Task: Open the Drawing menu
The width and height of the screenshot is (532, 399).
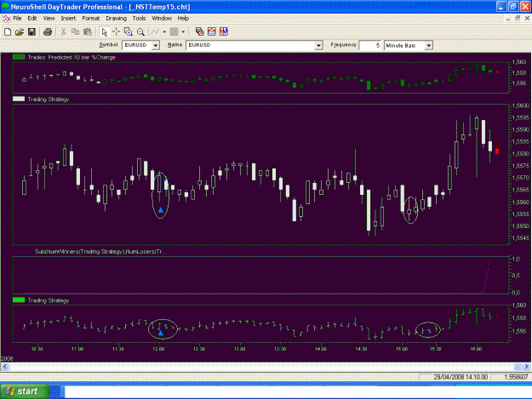Action: coord(116,19)
